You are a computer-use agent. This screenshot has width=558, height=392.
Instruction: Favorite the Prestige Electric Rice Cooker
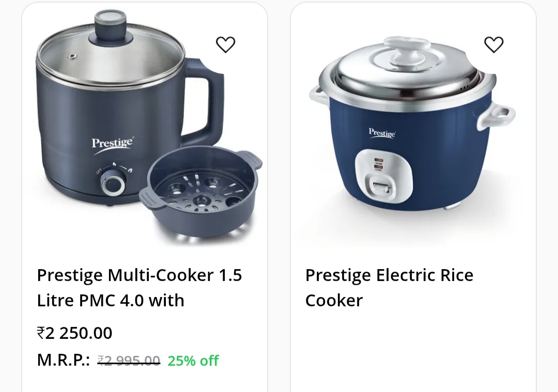click(x=494, y=45)
